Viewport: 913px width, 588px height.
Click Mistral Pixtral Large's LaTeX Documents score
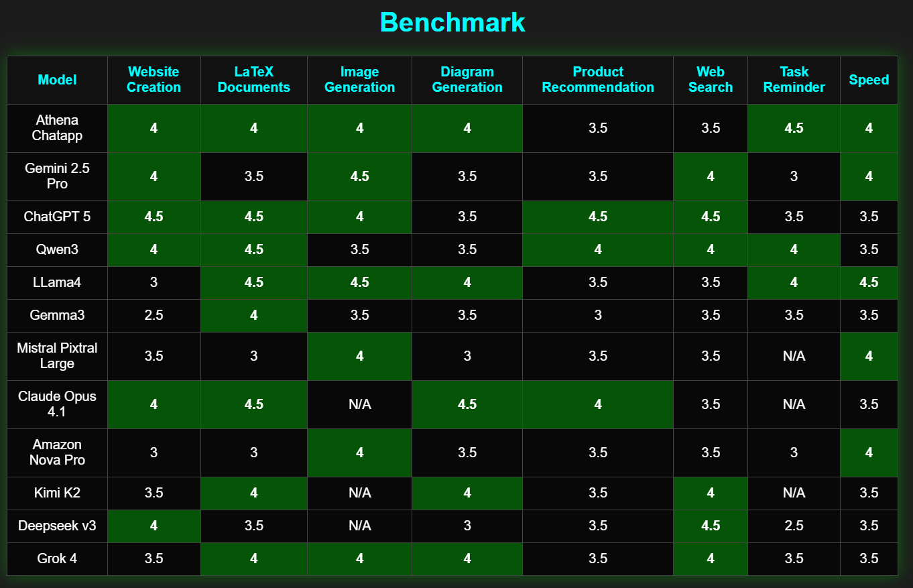click(x=254, y=356)
